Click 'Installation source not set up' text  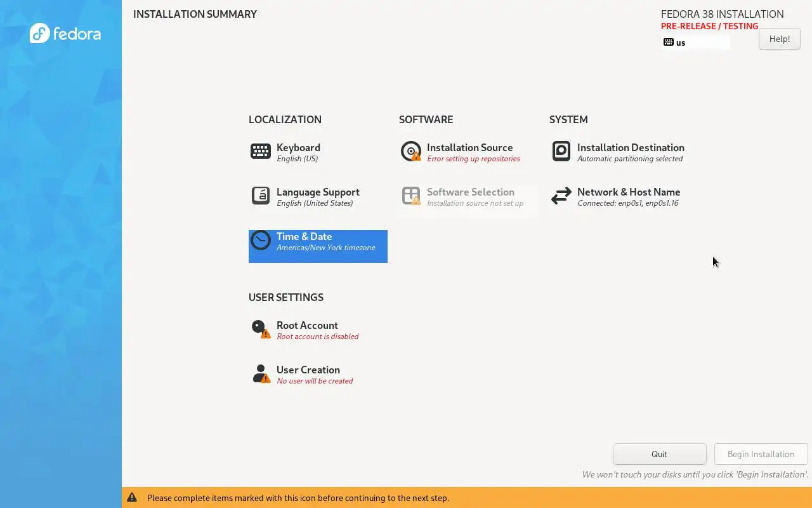coord(475,203)
